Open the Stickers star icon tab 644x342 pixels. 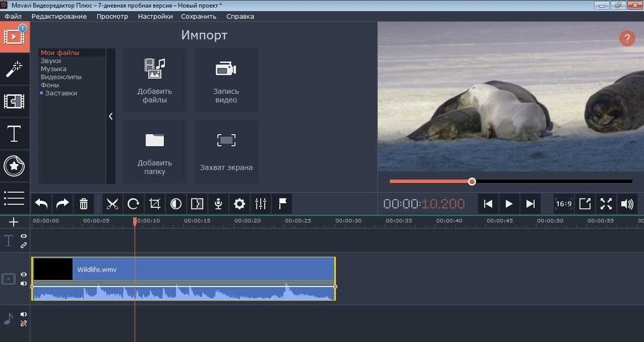(x=15, y=166)
